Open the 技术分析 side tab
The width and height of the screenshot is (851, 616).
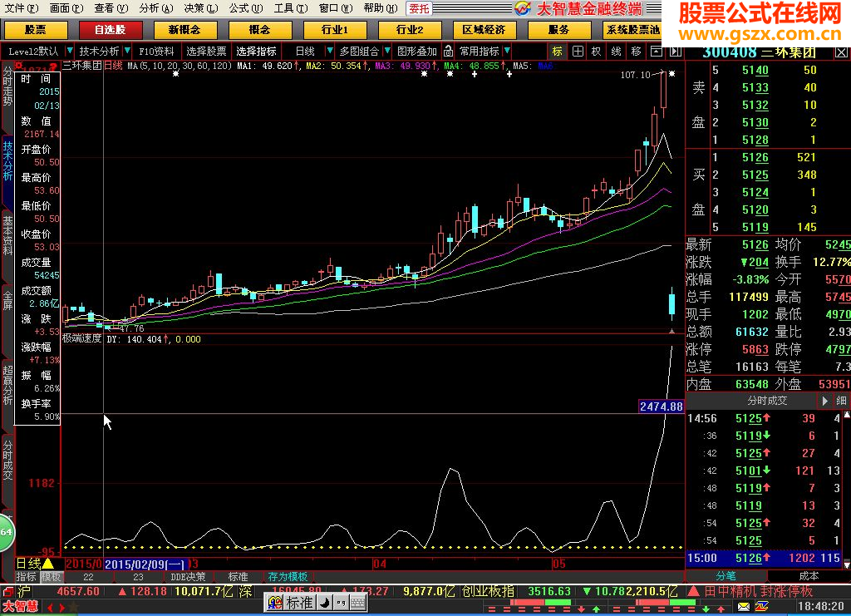(x=7, y=160)
